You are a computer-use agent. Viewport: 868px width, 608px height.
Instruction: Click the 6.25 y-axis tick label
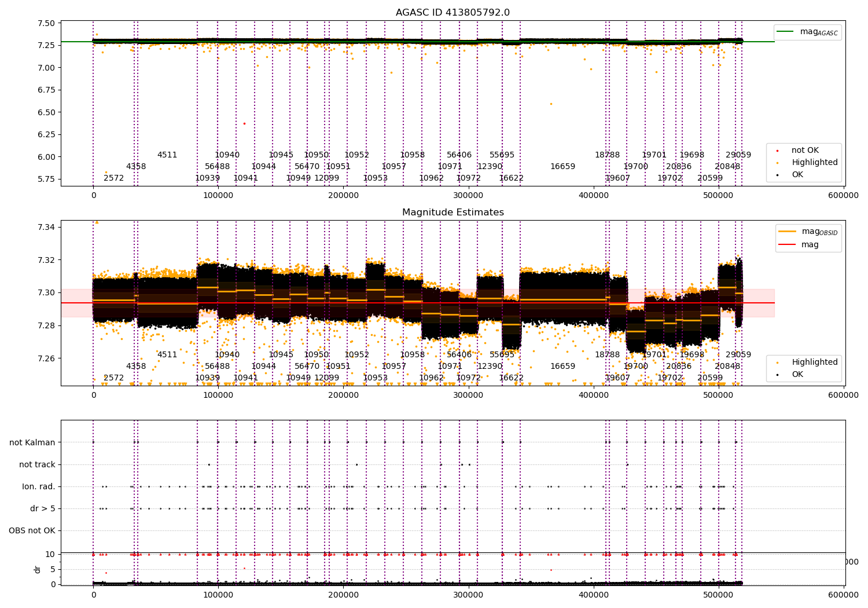(46, 134)
